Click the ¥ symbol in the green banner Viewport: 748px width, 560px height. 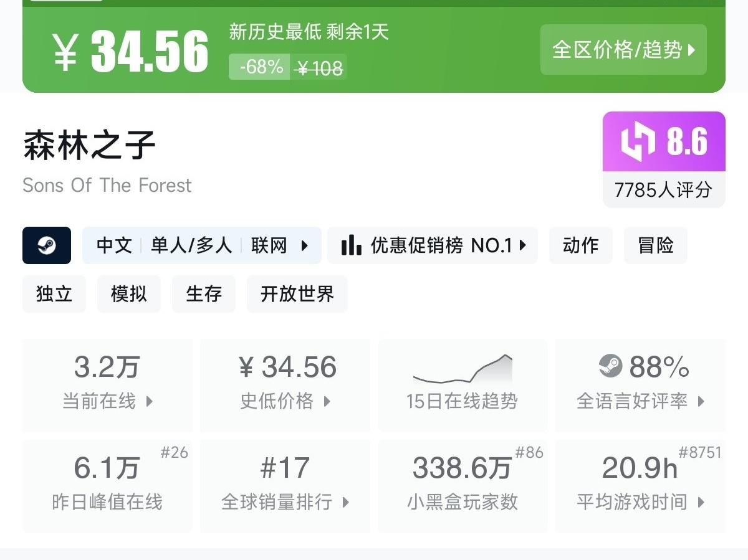65,51
